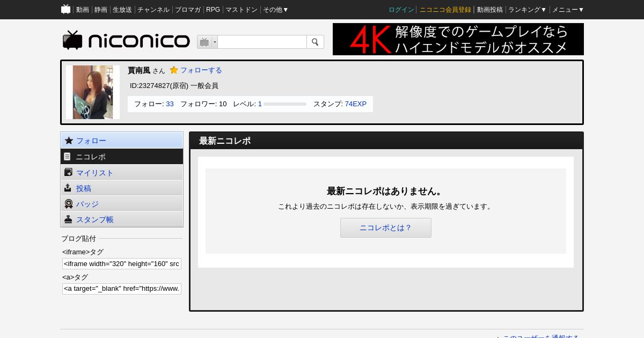Click the a-tag code field
Image resolution: width=644 pixels, height=338 pixels.
coord(122,289)
